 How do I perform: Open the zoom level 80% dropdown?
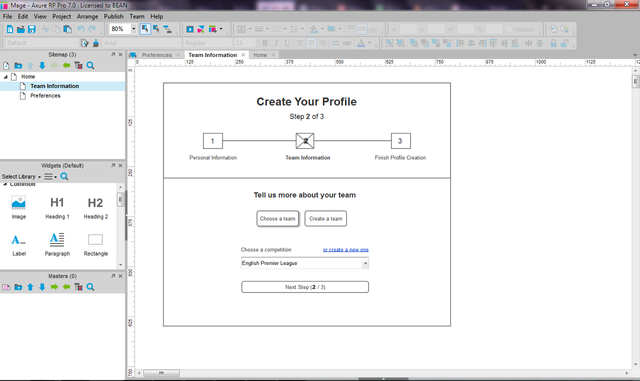click(133, 29)
